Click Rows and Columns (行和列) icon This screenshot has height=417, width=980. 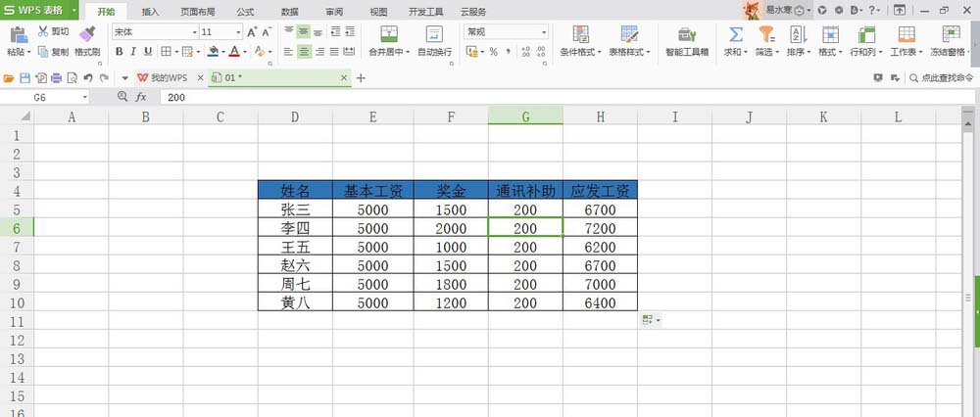click(866, 34)
